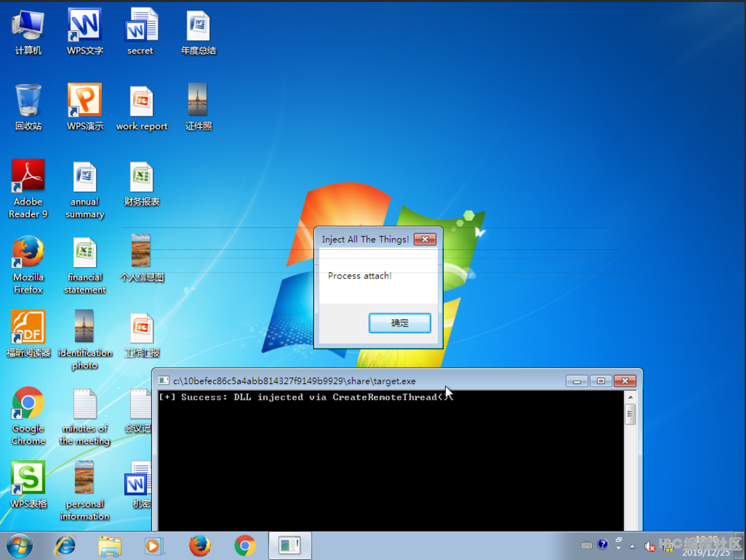Open the Mozilla Firefox desktop shortcut

pos(28,264)
